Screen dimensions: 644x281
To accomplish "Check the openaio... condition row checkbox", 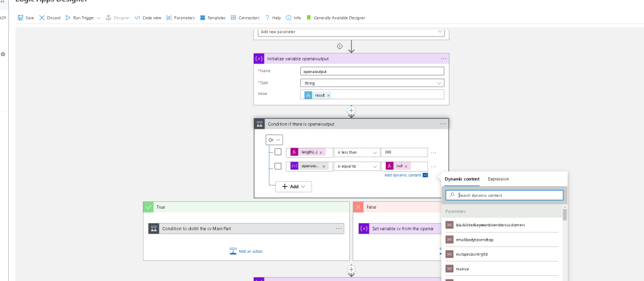I will point(278,166).
